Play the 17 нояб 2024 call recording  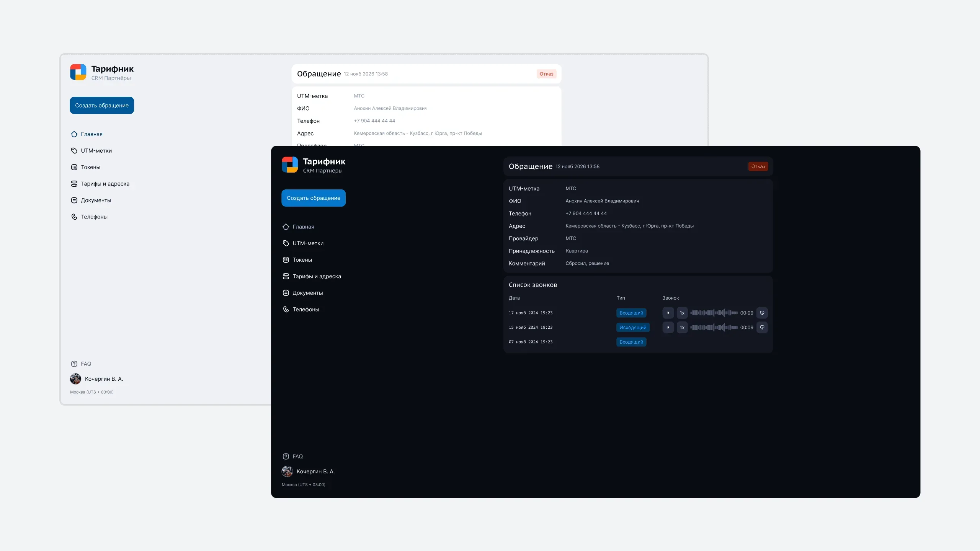[x=668, y=313]
